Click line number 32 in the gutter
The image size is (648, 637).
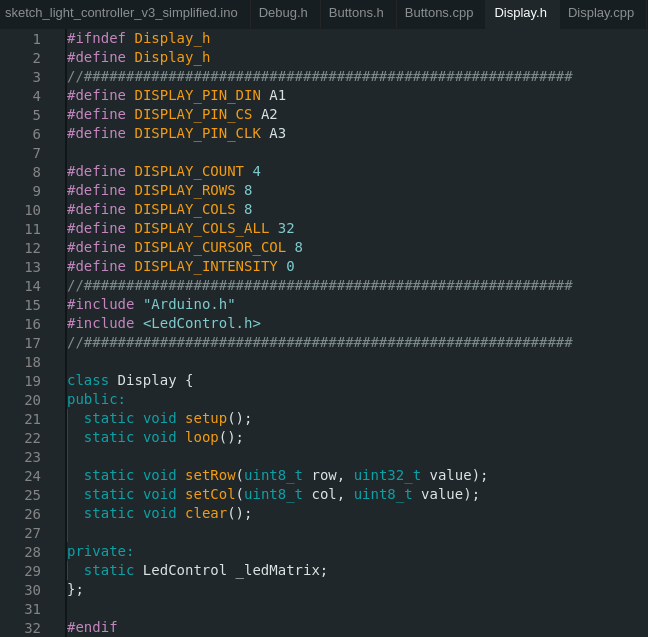33,628
